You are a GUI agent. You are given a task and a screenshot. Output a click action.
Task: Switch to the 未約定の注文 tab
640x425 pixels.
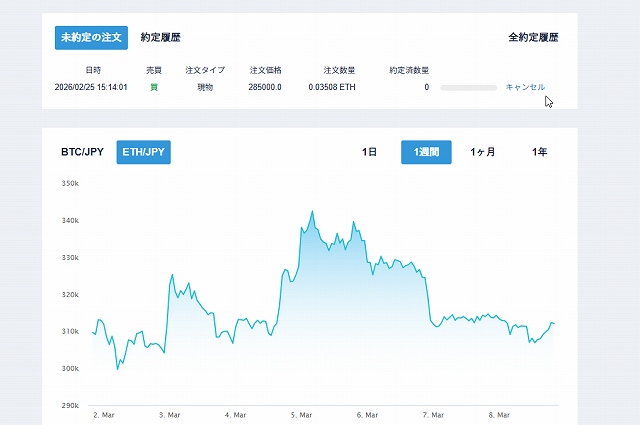coord(91,37)
